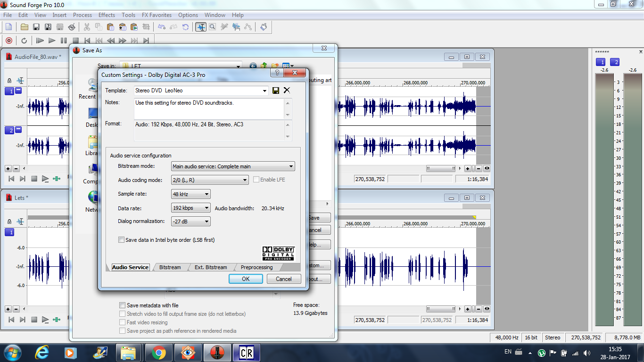Image resolution: width=644 pixels, height=362 pixels.
Task: Open the FX Favorites menu
Action: click(x=157, y=15)
